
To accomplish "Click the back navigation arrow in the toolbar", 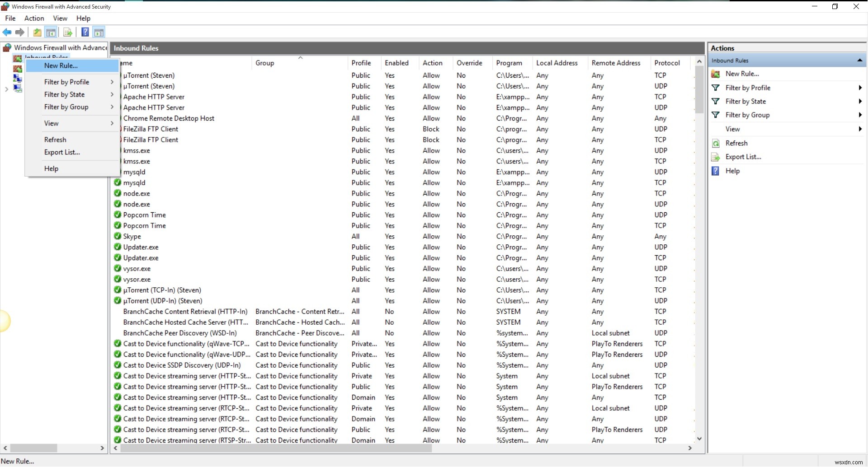I will 7,32.
